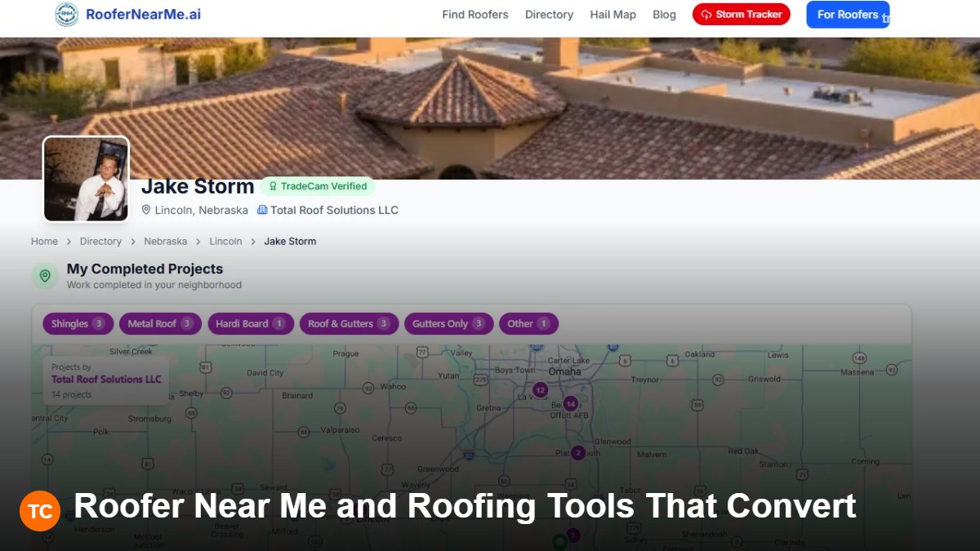This screenshot has width=980, height=551.
Task: Click the For Roofers button
Action: [x=848, y=15]
